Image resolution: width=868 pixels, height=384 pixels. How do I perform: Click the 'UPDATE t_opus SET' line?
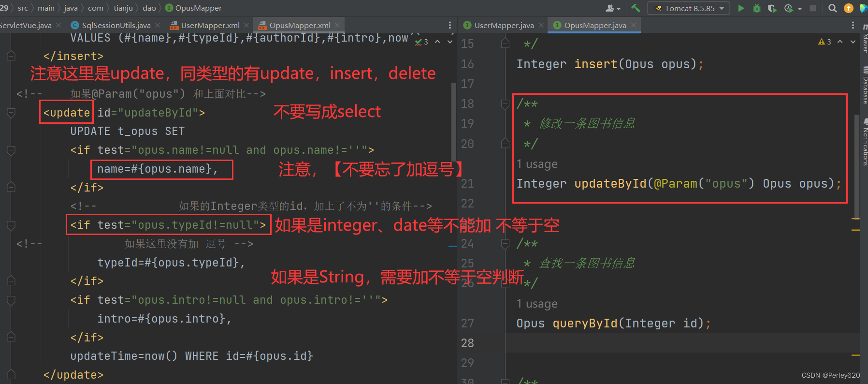(128, 132)
